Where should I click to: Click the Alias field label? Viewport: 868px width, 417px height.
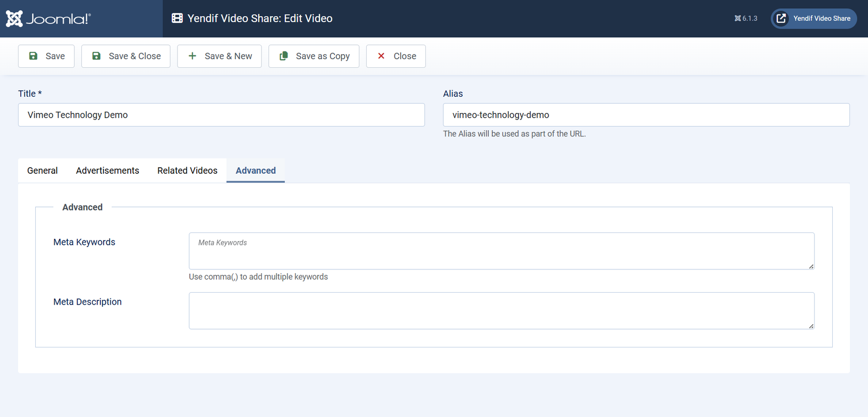pyautogui.click(x=453, y=93)
